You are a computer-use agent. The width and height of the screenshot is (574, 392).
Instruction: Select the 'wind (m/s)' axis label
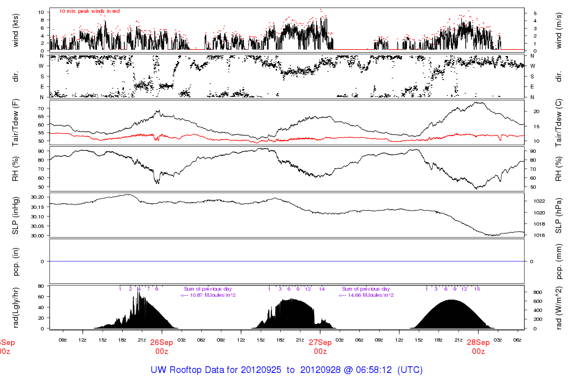tap(558, 30)
